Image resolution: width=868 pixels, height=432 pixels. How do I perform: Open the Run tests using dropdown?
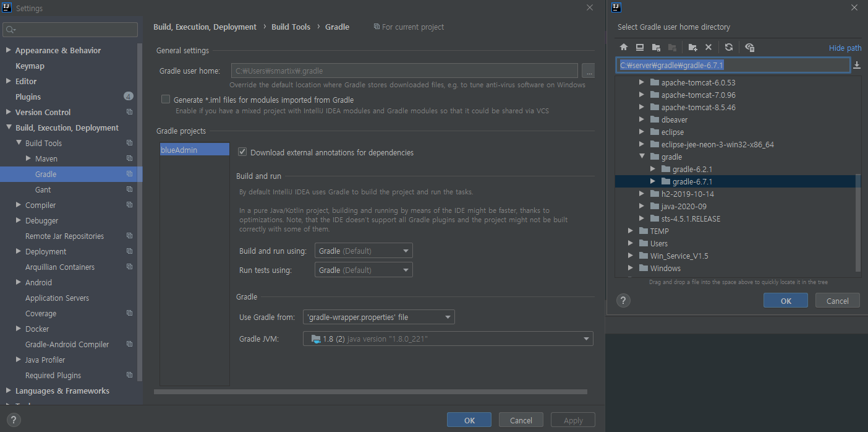[364, 270]
